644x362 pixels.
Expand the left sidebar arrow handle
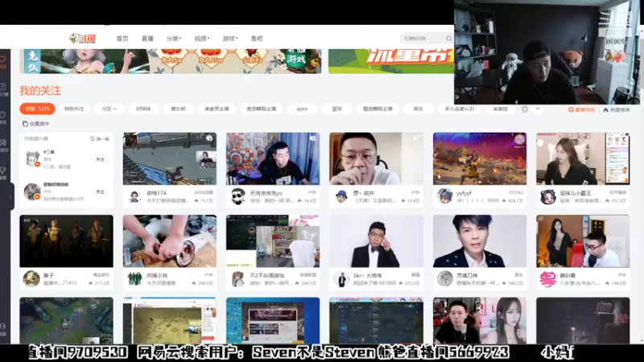click(10, 197)
